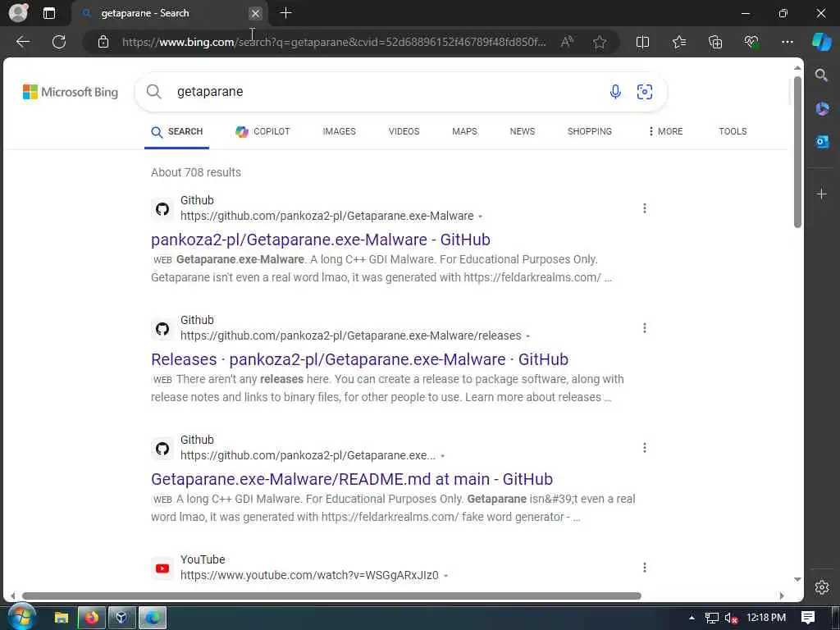Switch to the VIDEOS tab
This screenshot has width=840, height=630.
pyautogui.click(x=404, y=131)
